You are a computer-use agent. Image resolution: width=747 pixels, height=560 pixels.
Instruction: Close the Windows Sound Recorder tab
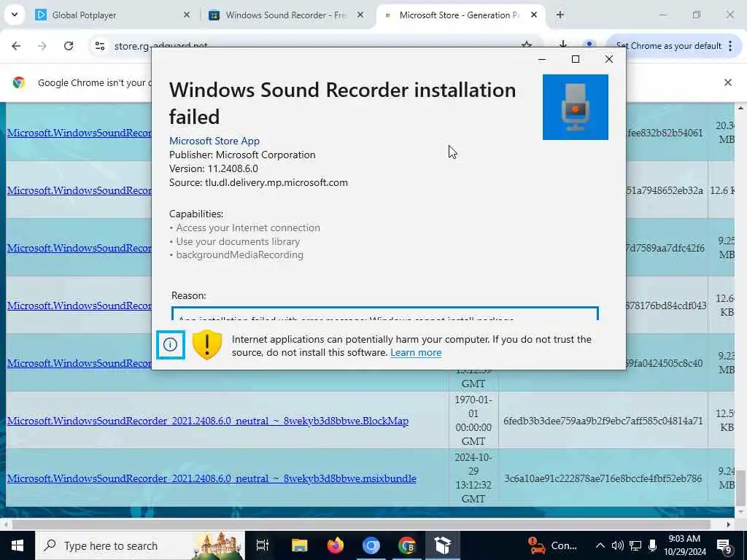coord(360,15)
